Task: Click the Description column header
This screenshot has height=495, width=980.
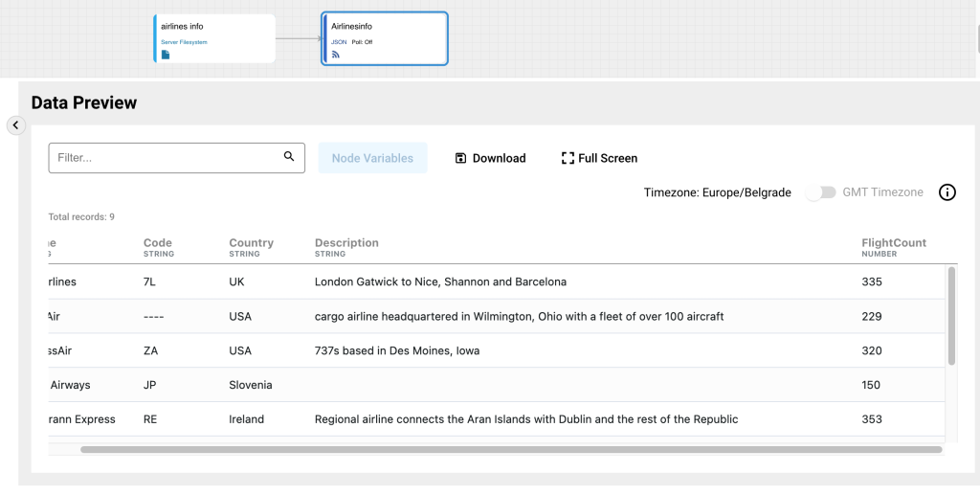Action: coord(346,243)
